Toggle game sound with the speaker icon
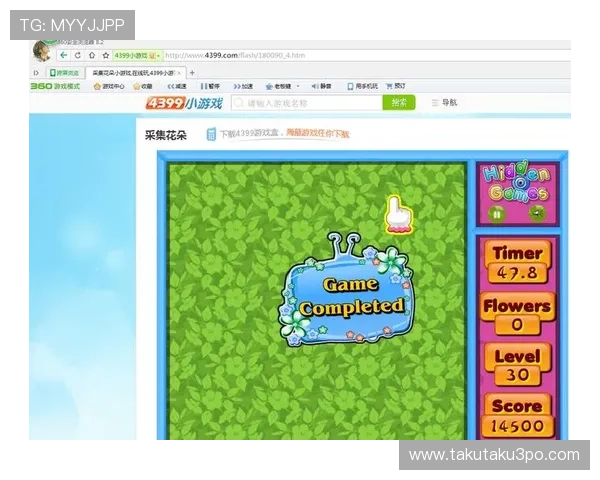This screenshot has width=600, height=480. [538, 213]
